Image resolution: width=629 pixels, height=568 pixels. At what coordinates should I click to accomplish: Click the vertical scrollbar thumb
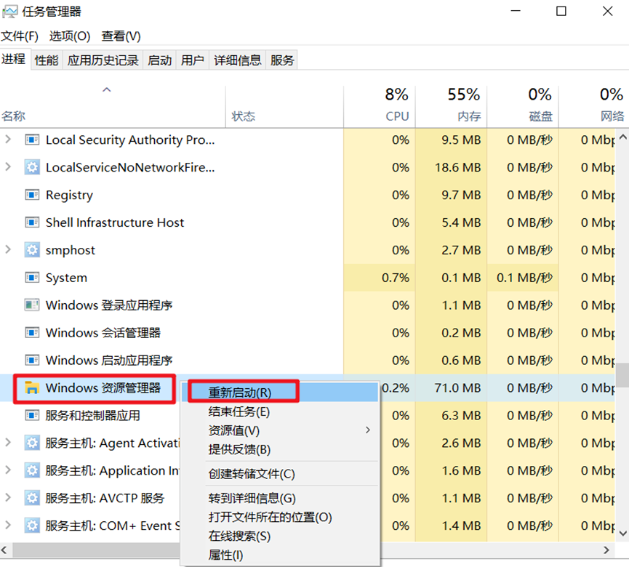pyautogui.click(x=623, y=375)
